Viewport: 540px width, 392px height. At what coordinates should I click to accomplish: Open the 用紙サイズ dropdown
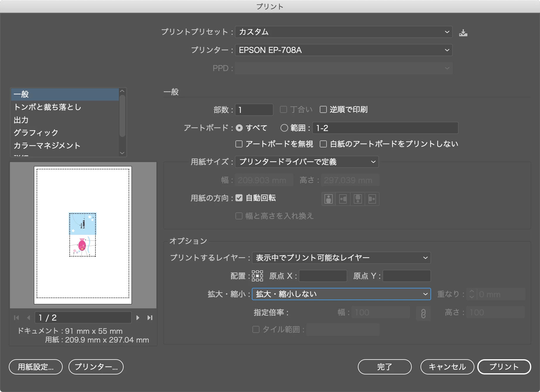point(307,162)
